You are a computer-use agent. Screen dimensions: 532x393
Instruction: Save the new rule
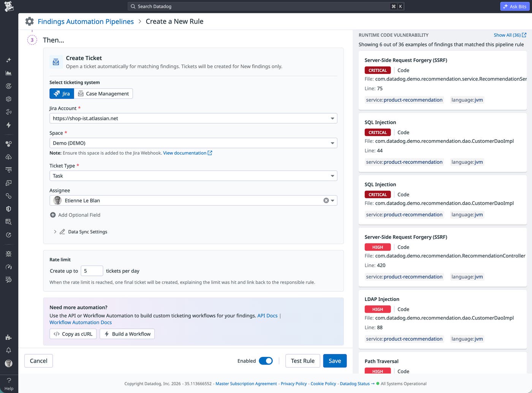pos(335,361)
